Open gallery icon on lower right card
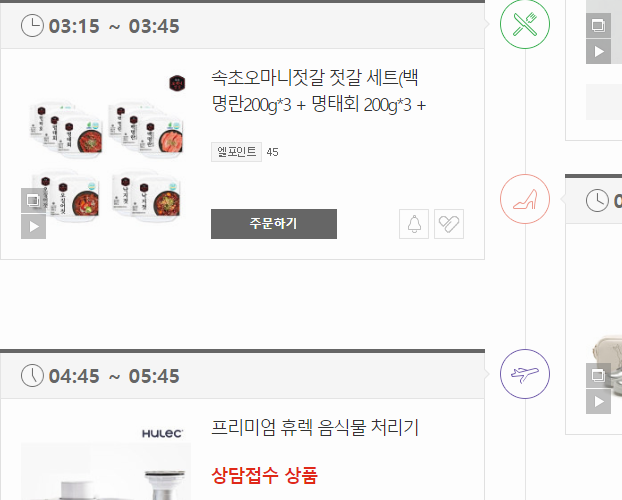 [598, 375]
